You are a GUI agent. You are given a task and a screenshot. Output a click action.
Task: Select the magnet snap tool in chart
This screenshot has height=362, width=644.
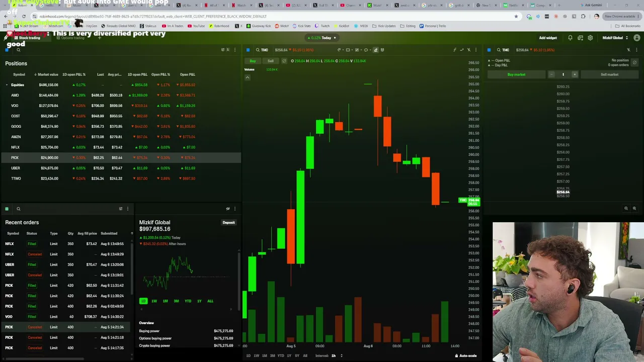pyautogui.click(x=382, y=50)
